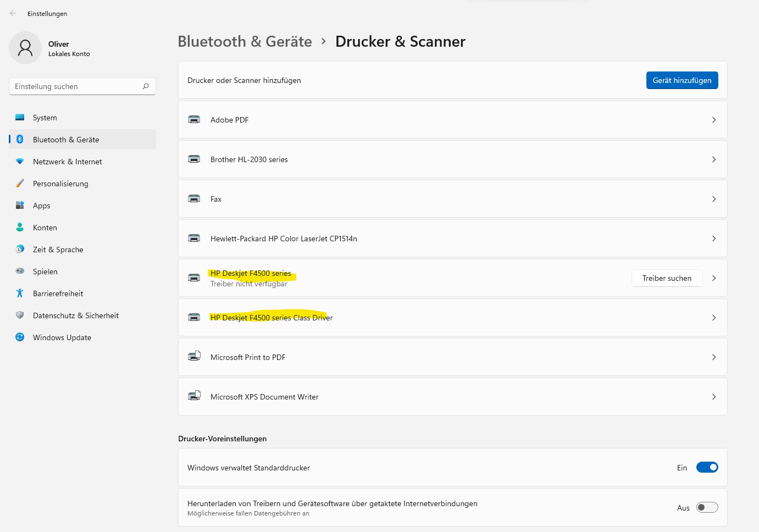Open Konten settings section

(x=82, y=228)
